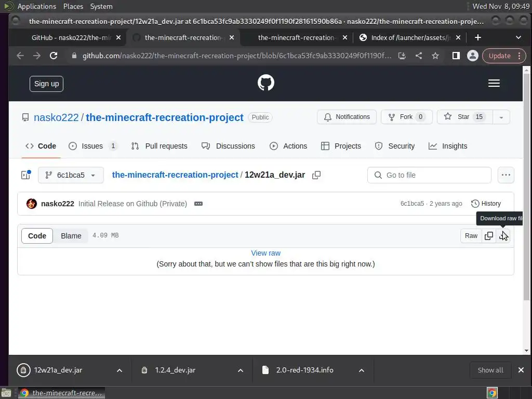Image resolution: width=532 pixels, height=399 pixels.
Task: Reload the current page
Action: click(54, 56)
